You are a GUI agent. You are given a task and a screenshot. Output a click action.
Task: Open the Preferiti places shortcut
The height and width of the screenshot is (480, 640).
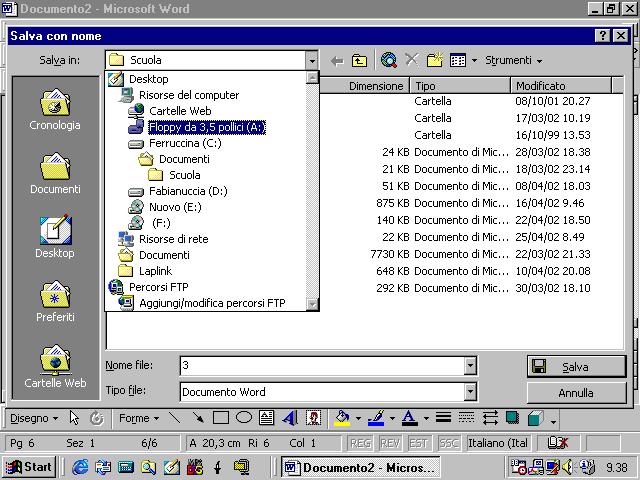click(x=55, y=301)
